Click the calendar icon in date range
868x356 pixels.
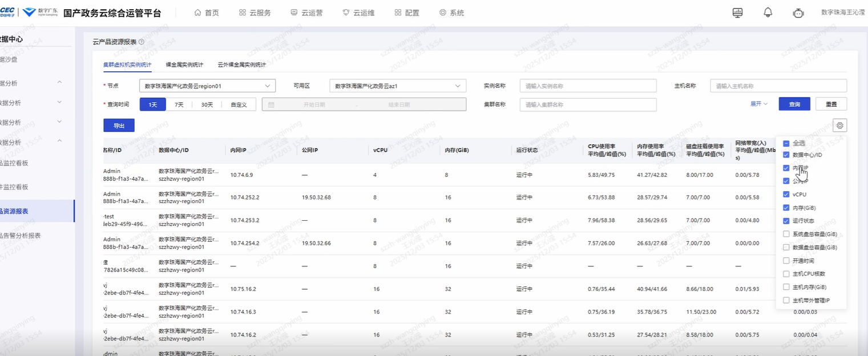pos(271,104)
